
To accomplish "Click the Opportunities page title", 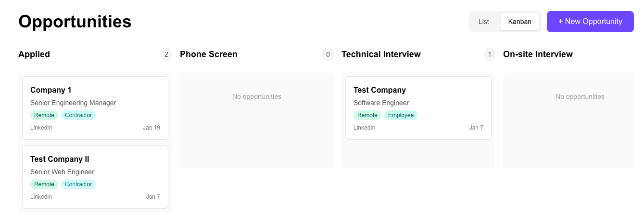I will coord(75,22).
